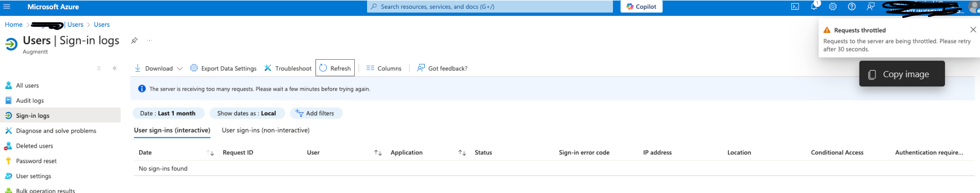This screenshot has width=980, height=193.
Task: Pin the Sign-in logs page
Action: 134,40
